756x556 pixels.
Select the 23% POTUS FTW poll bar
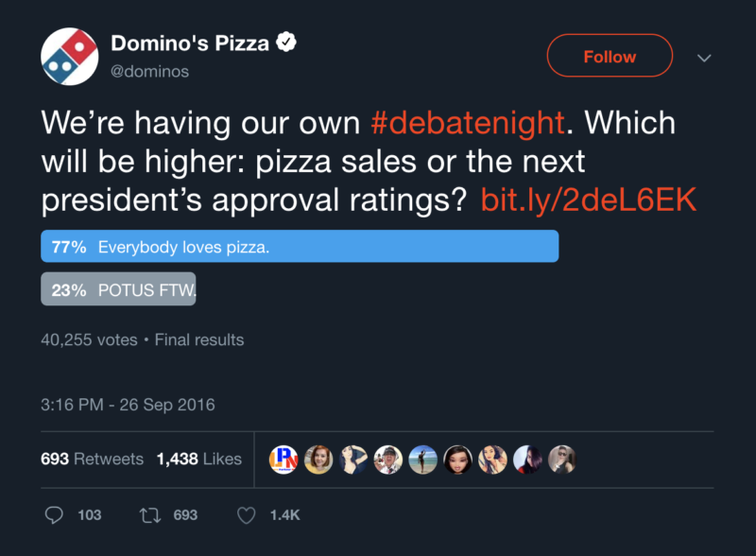click(x=118, y=290)
